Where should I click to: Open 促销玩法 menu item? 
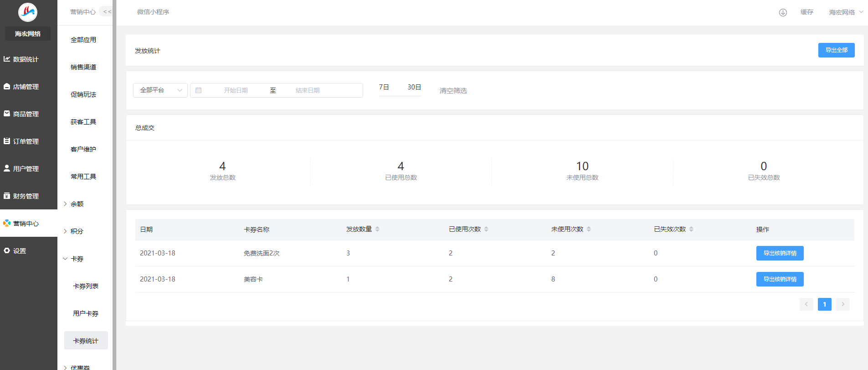83,94
